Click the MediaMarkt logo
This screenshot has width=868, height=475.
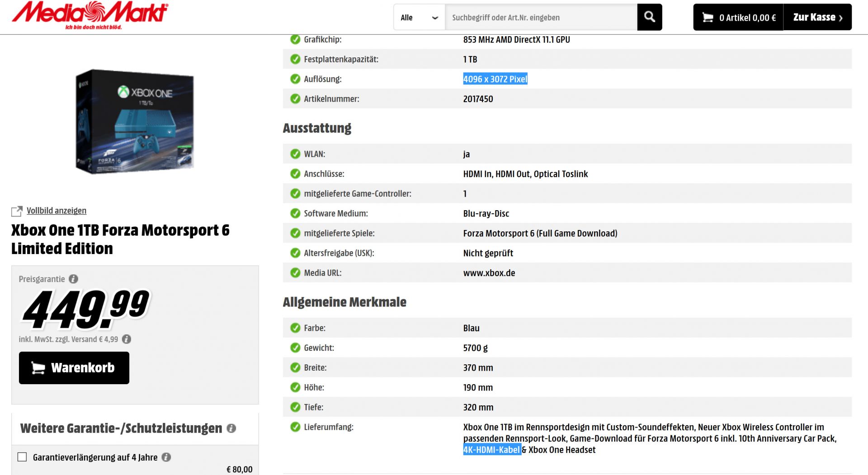click(x=90, y=14)
